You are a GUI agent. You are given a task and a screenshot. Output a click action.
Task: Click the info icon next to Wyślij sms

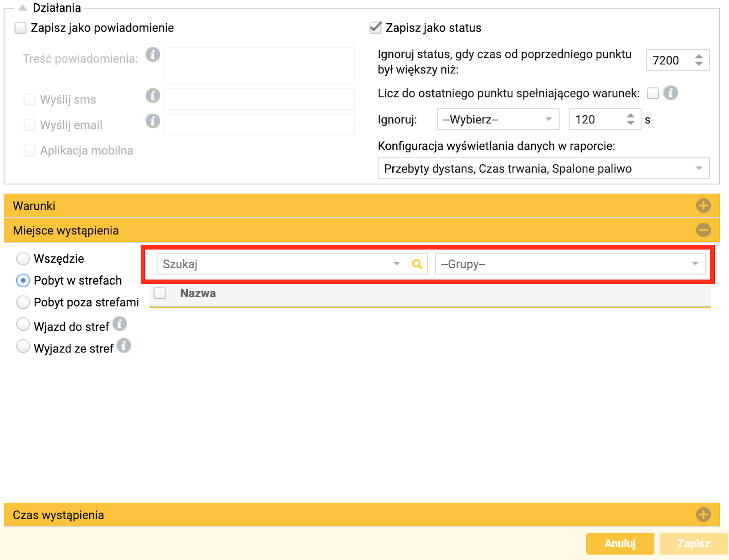153,96
